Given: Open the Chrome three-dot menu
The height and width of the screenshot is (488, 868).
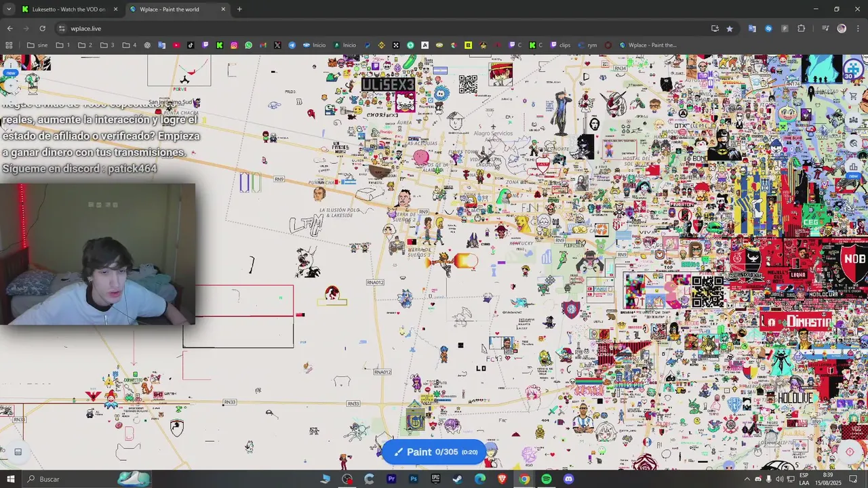Looking at the screenshot, I should tap(857, 28).
